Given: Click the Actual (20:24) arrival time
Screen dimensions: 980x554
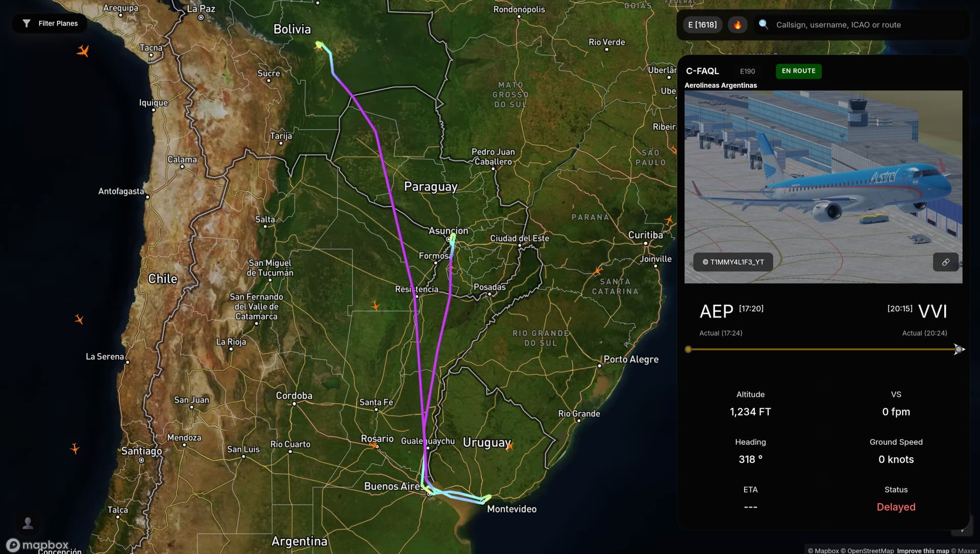Looking at the screenshot, I should pos(924,333).
